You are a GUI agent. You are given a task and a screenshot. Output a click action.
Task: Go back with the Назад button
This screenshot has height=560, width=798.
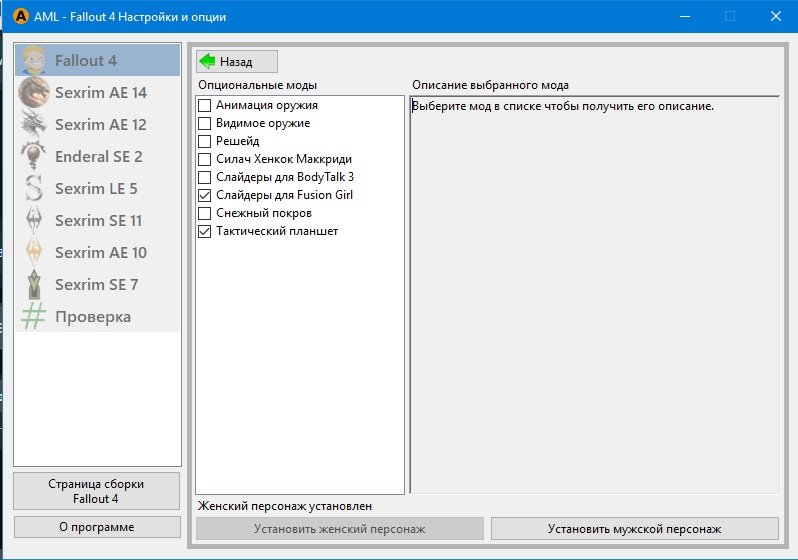pos(237,61)
